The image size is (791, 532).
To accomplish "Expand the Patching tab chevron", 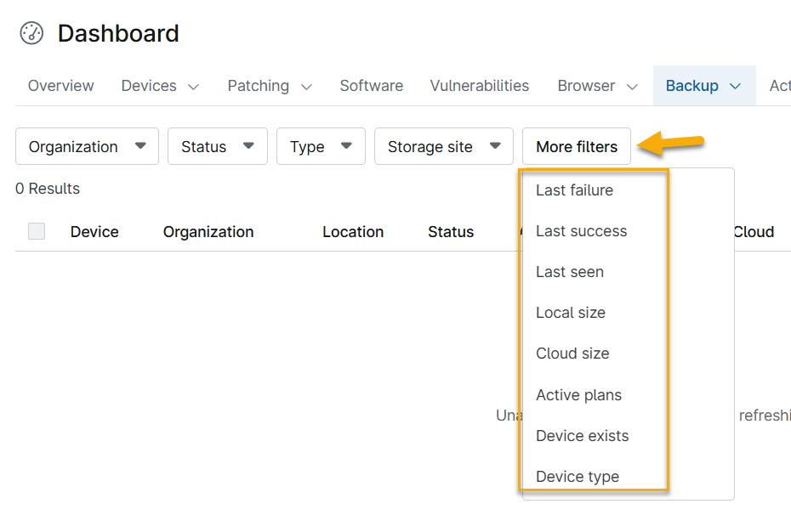I will click(306, 87).
